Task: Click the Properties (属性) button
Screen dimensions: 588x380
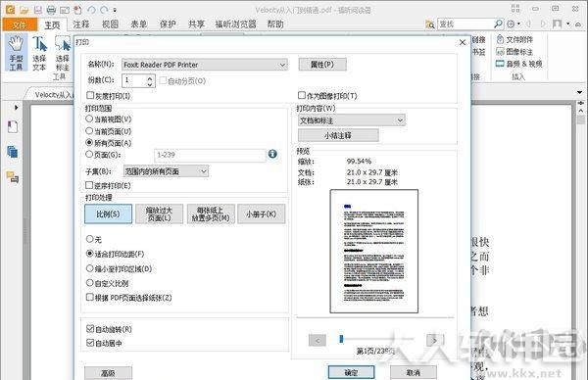Action: point(322,64)
